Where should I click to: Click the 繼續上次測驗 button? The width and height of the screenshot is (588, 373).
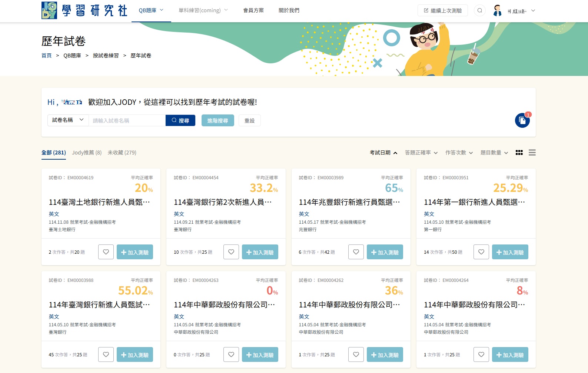coord(442,10)
